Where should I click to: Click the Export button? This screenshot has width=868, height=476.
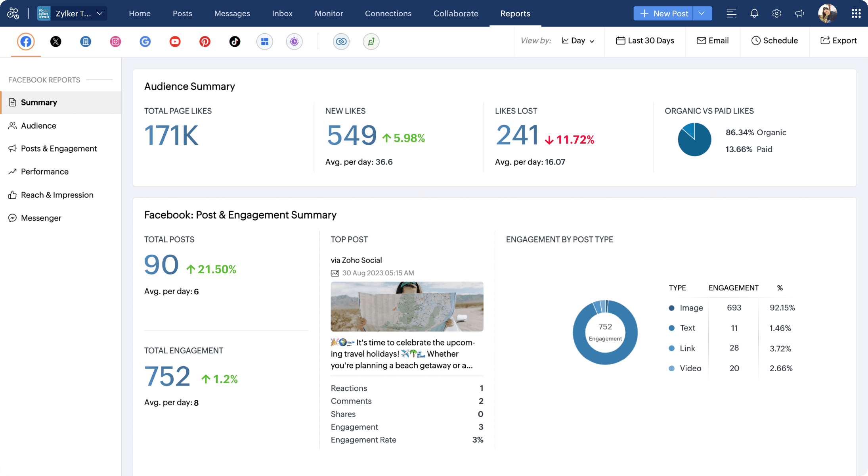[x=838, y=40]
